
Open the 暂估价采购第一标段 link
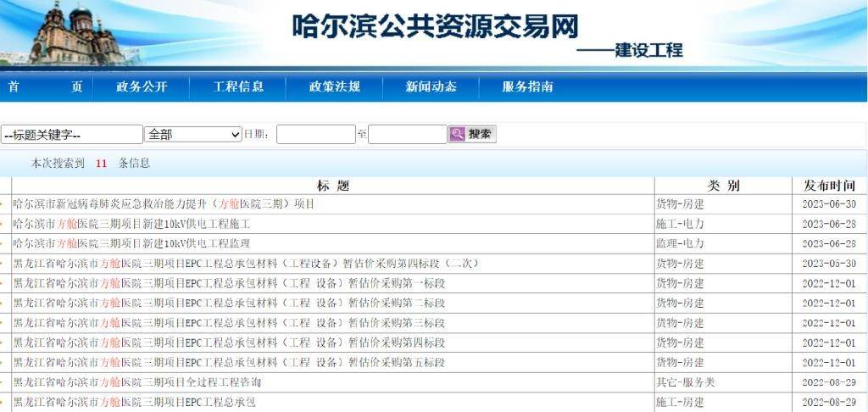click(229, 283)
